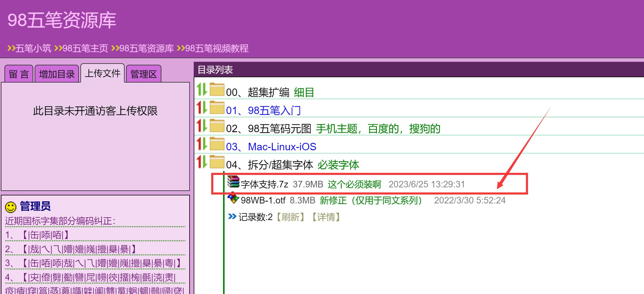The image size is (644, 294).
Task: Expand the 02、98五笔码元图 directory
Action: tap(268, 129)
